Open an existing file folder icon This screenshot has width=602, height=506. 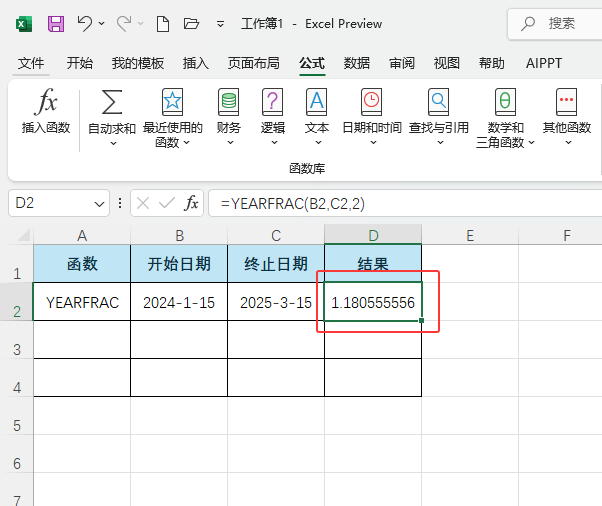(191, 24)
